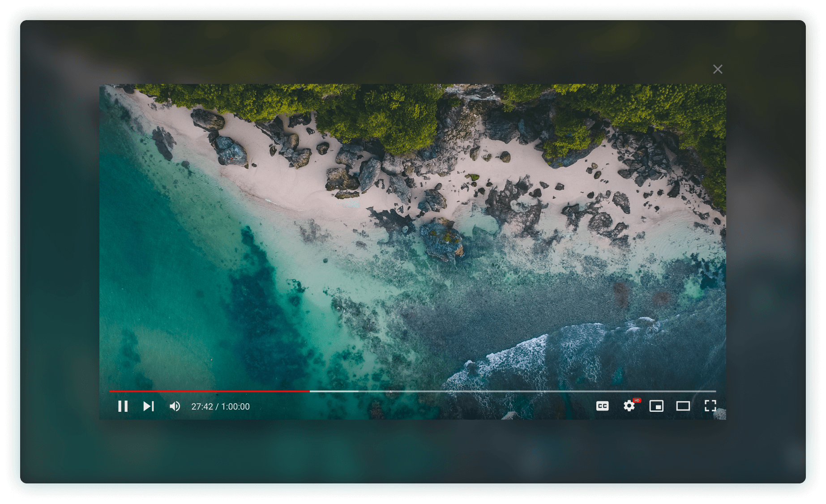Expand the video settings menu

[x=629, y=406]
